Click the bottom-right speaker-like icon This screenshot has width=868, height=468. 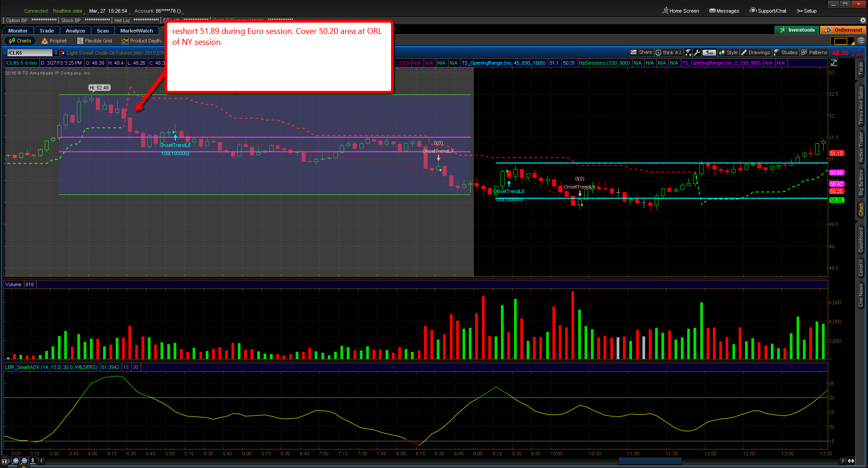click(x=851, y=461)
